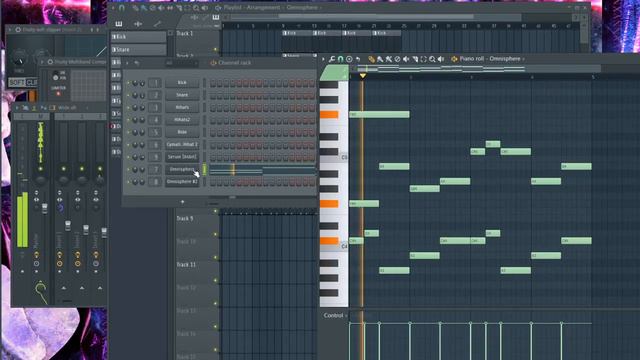The width and height of the screenshot is (640, 360).
Task: Click the Snare channel pan knob
Action: [135, 96]
